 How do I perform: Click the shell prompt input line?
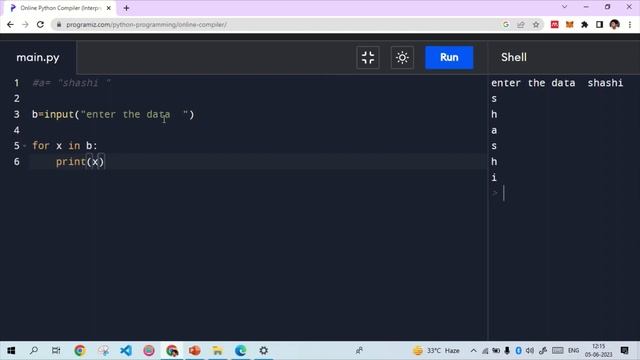(x=563, y=193)
